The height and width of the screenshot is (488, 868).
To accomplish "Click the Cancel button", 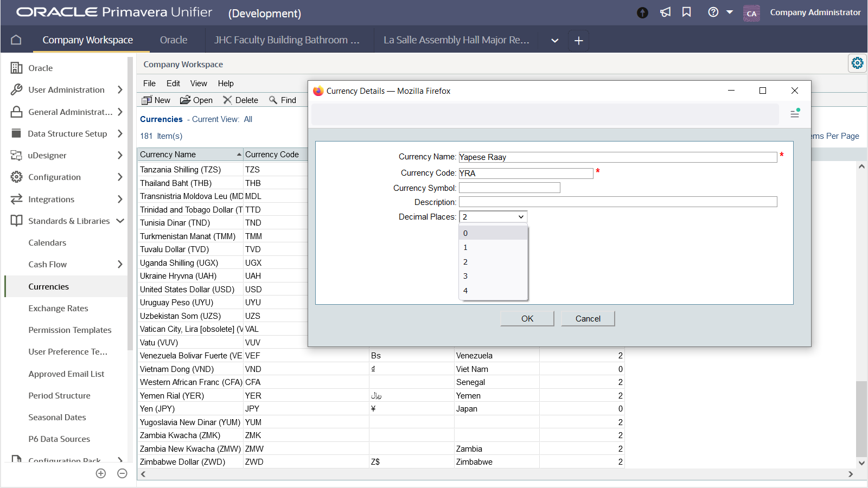I will pos(588,319).
